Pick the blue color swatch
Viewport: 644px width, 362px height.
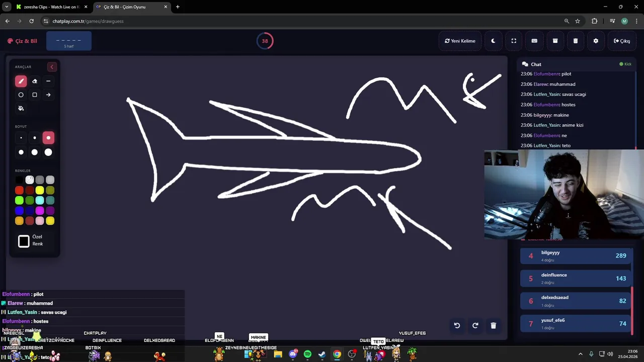(x=19, y=211)
